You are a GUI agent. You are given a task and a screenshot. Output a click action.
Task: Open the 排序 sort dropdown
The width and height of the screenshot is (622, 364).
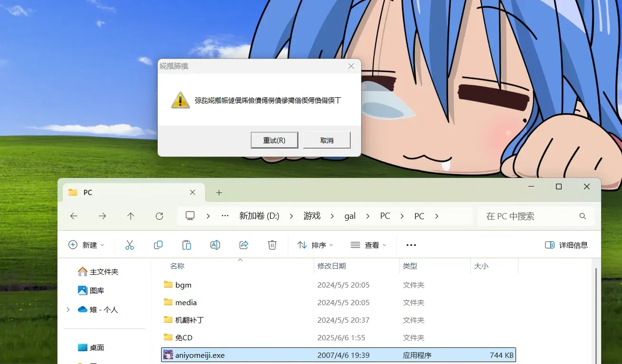tap(316, 245)
